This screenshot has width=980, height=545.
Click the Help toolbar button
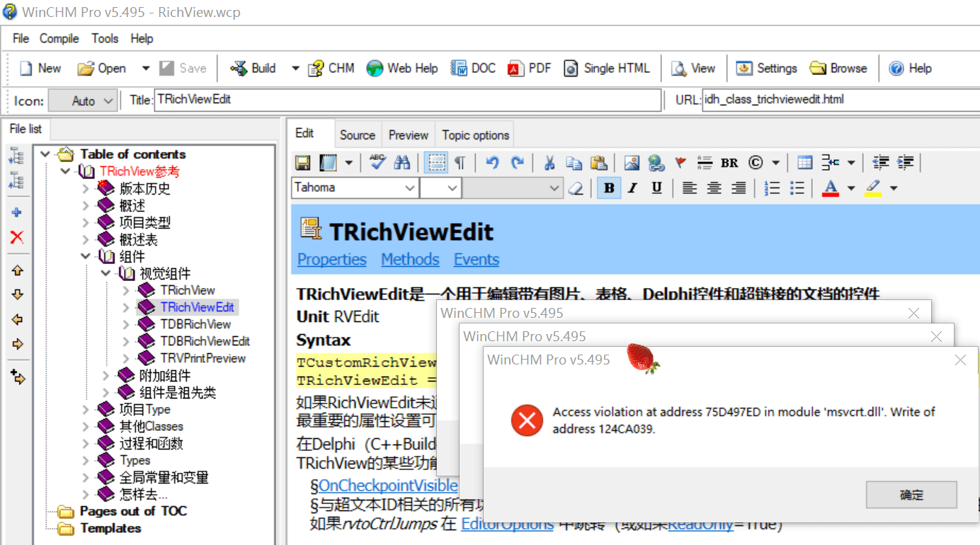911,68
